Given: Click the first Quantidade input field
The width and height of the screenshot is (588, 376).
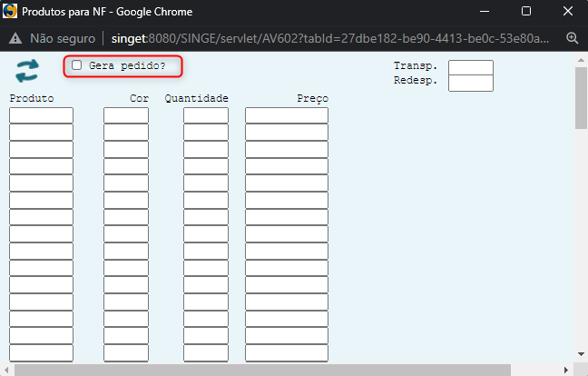Looking at the screenshot, I should [x=205, y=115].
